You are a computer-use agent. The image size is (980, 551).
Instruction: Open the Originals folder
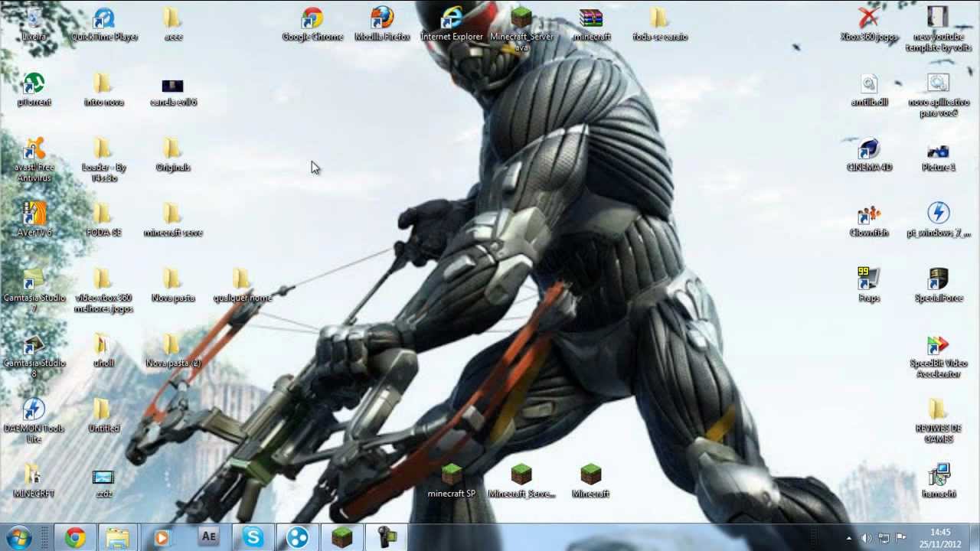tap(173, 155)
